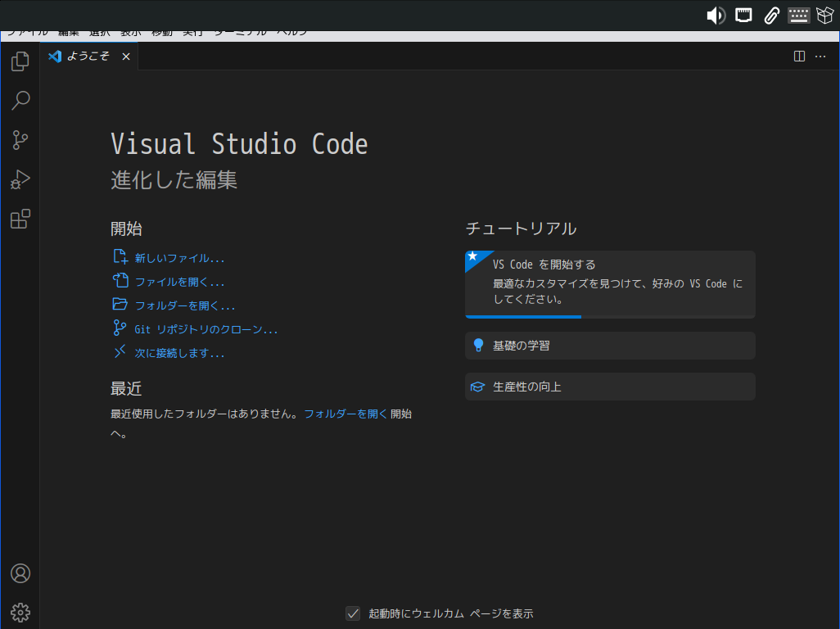Viewport: 840px width, 629px height.
Task: Close the ようこそ tab
Action: [126, 57]
